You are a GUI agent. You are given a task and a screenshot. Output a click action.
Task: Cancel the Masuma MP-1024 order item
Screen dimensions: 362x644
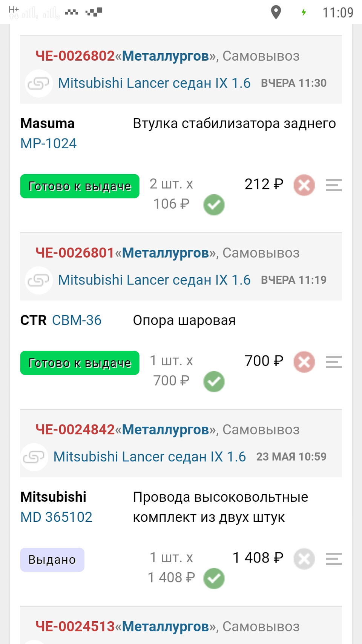[x=304, y=185]
